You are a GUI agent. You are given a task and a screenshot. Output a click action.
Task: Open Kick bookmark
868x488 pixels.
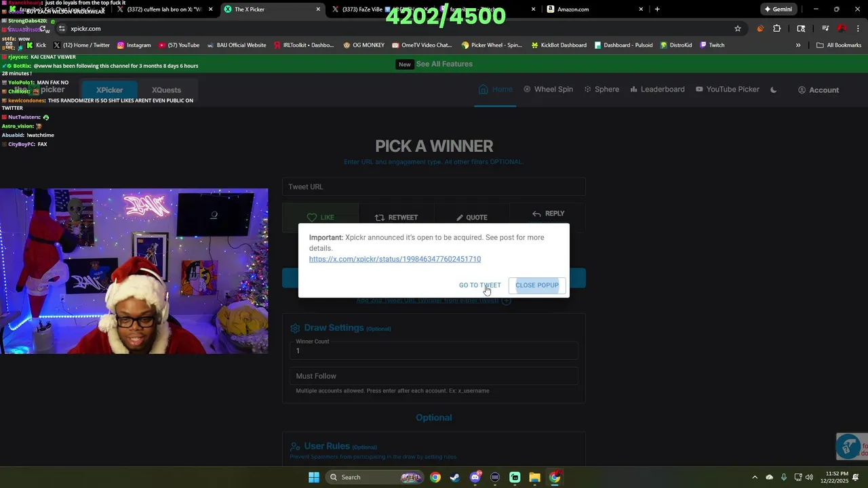36,45
